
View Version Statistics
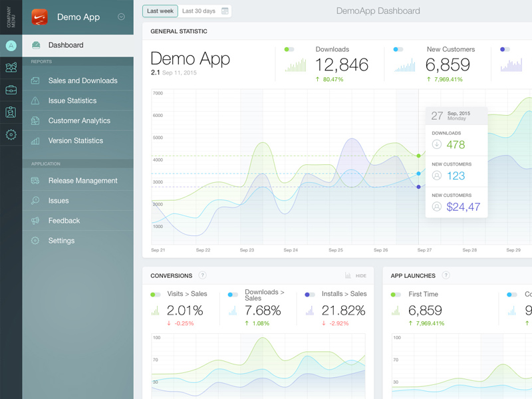click(x=76, y=140)
